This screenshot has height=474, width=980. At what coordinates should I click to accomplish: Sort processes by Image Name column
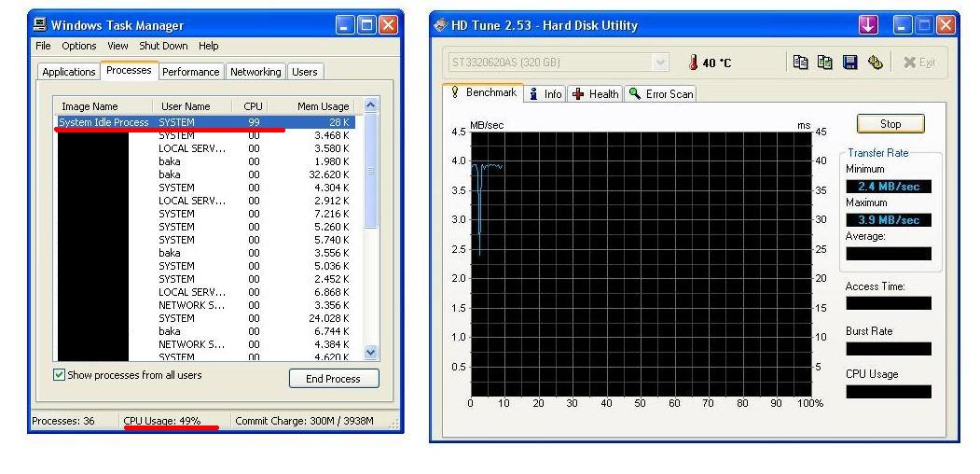click(x=104, y=106)
